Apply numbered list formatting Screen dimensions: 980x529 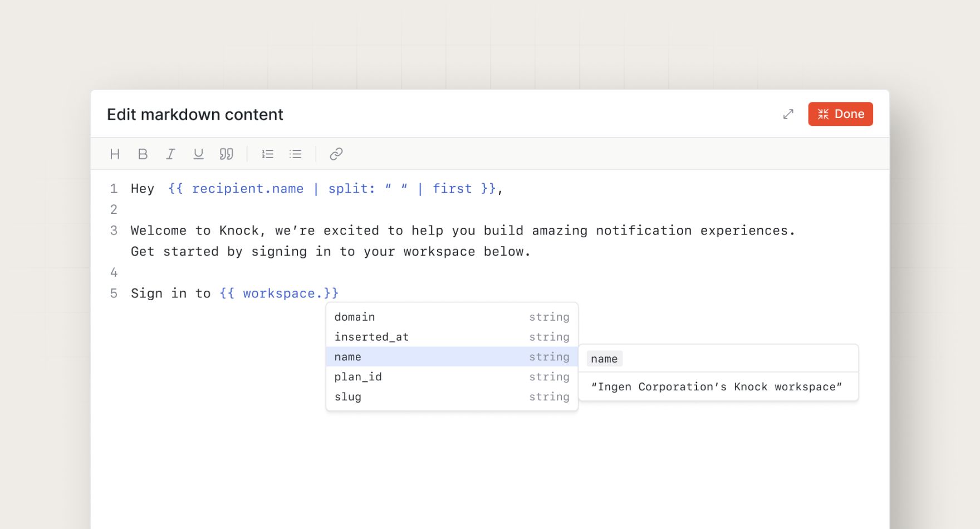(x=268, y=154)
